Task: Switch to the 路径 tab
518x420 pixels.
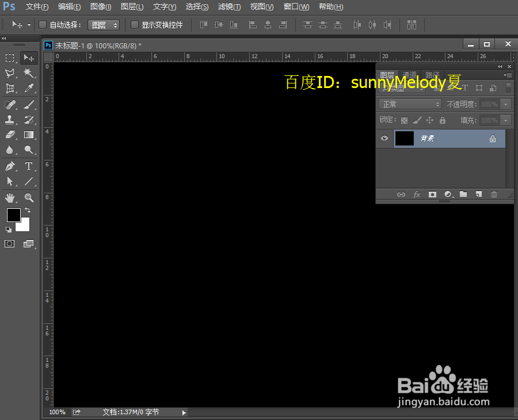Action: pos(432,75)
